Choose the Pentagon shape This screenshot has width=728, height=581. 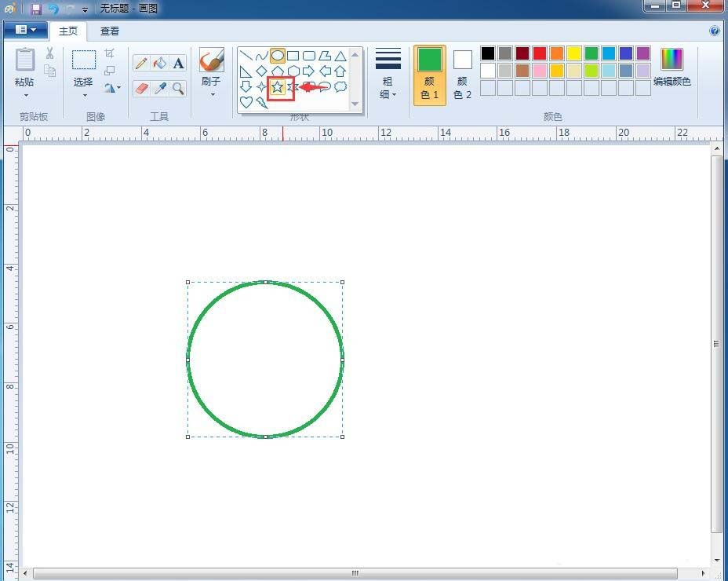tap(278, 71)
